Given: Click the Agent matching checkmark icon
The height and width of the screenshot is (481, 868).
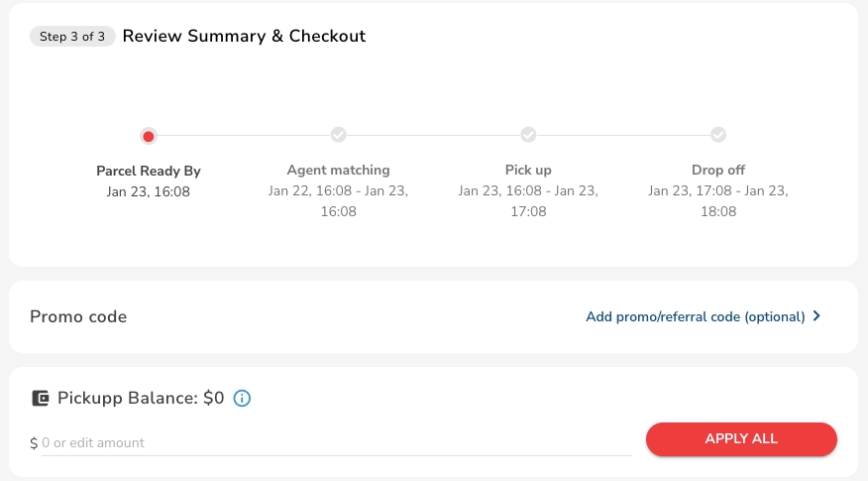Looking at the screenshot, I should coord(339,135).
